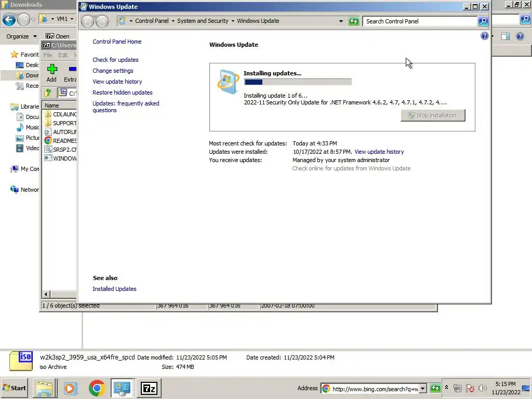This screenshot has height=399, width=532.
Task: Open Windows Media Player from taskbar
Action: tap(70, 388)
